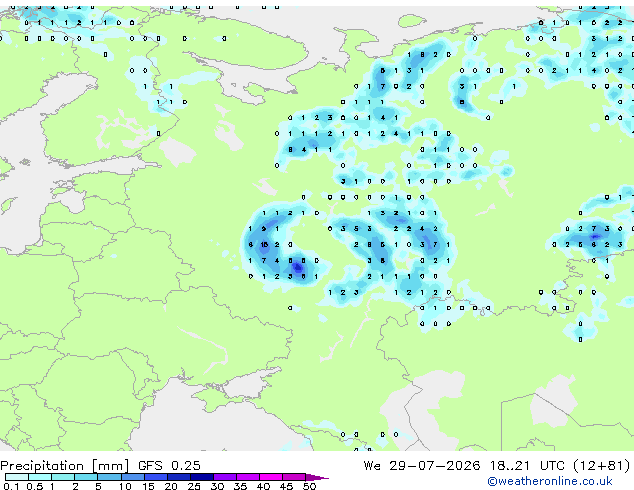Screen dimensions: 634x490
Task: Click the '(12+81)' forecast offset label
Action: (601, 466)
